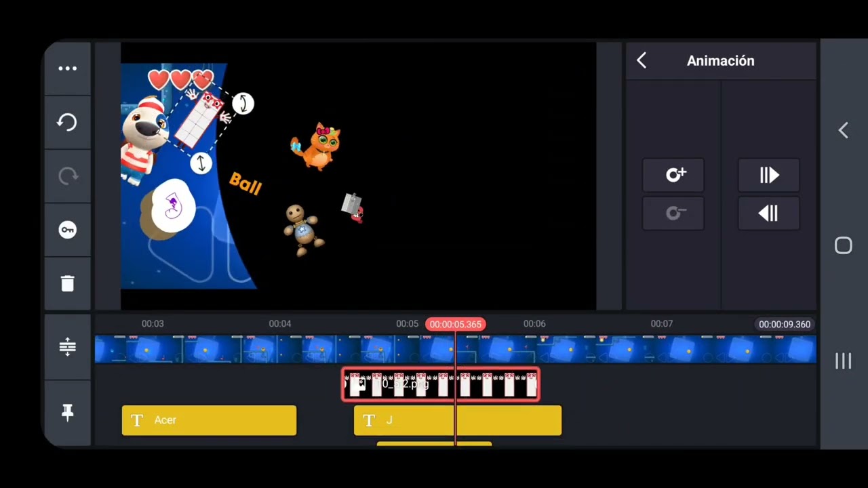
Task: Jump to the previous keyframe
Action: coord(769,213)
